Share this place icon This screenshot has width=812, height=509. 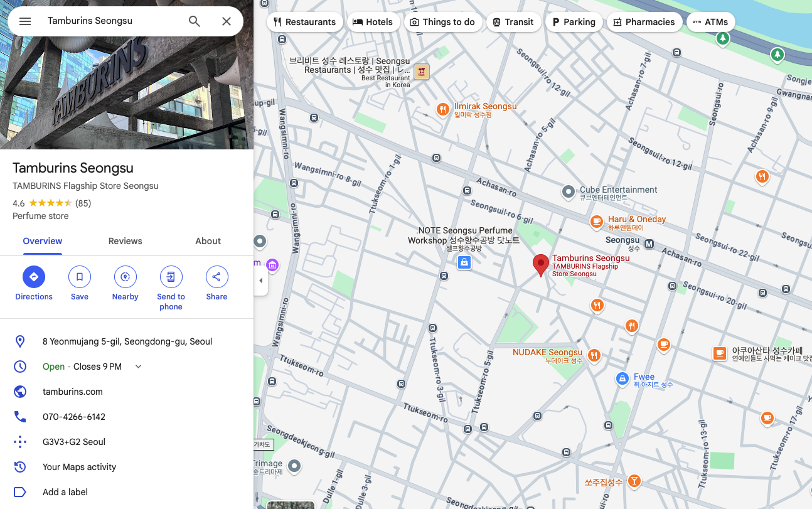point(216,277)
